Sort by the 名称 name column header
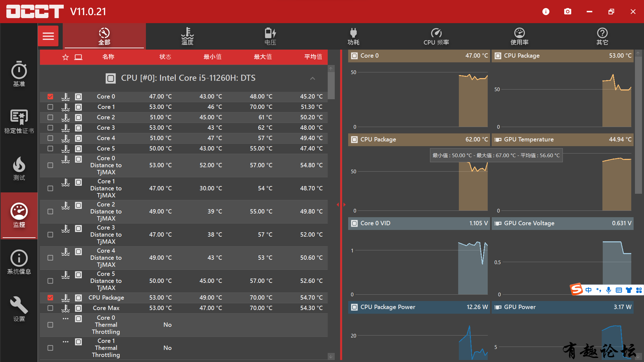This screenshot has width=644, height=362. [x=108, y=57]
